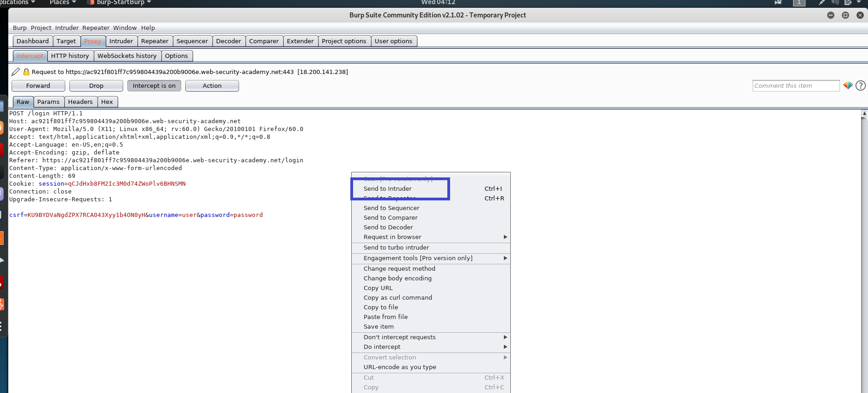
Task: Open the highlight color picker icon
Action: (x=848, y=85)
